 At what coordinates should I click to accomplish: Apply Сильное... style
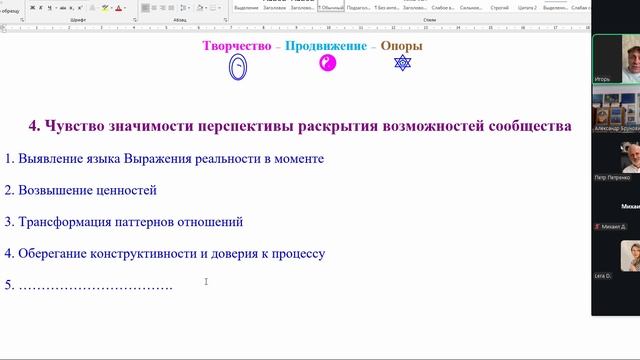point(471,8)
